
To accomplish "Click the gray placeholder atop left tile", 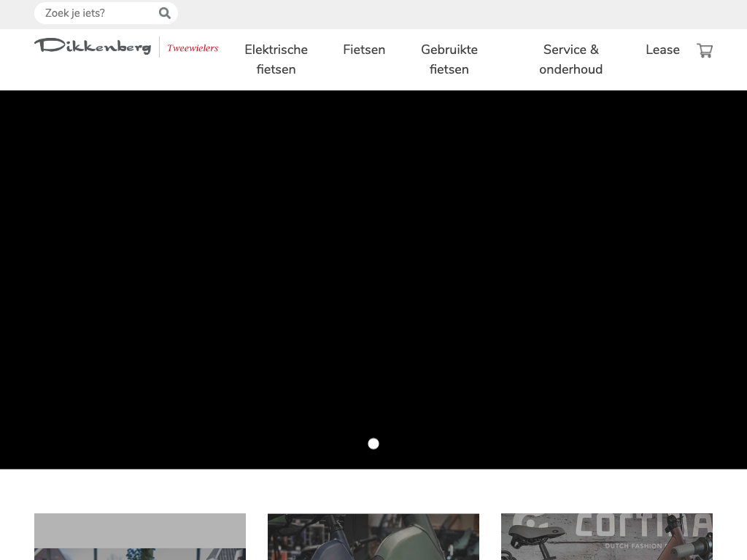I will point(140,530).
